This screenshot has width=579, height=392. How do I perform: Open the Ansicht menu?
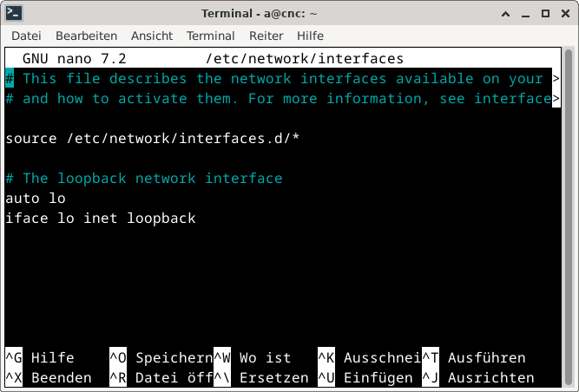tap(152, 36)
